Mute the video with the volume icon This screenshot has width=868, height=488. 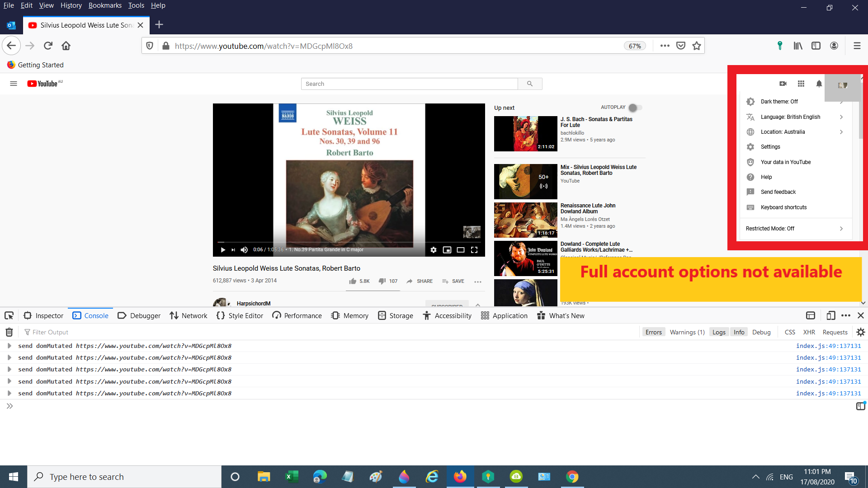coord(244,250)
